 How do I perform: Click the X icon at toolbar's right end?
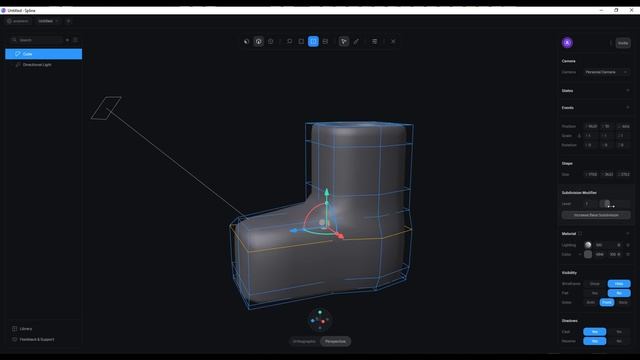393,41
